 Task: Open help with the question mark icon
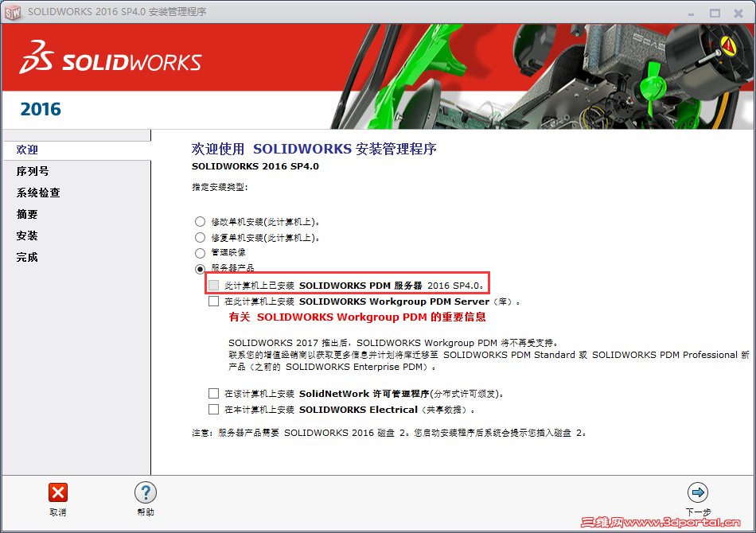[145, 492]
